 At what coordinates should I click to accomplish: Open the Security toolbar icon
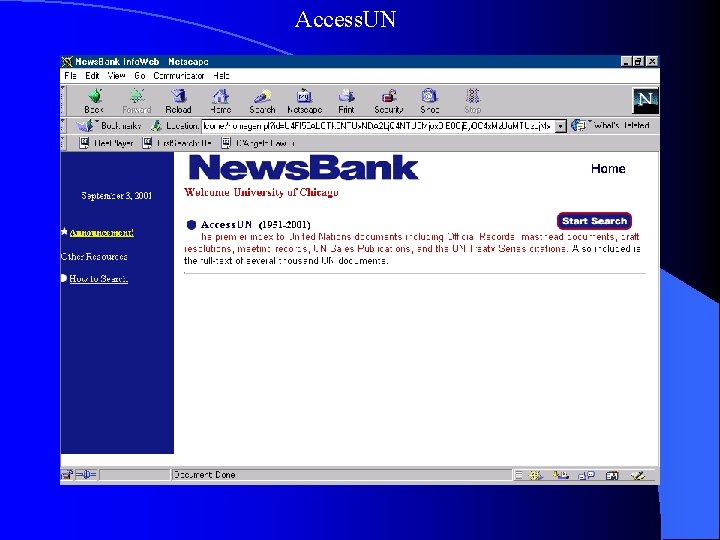[388, 96]
